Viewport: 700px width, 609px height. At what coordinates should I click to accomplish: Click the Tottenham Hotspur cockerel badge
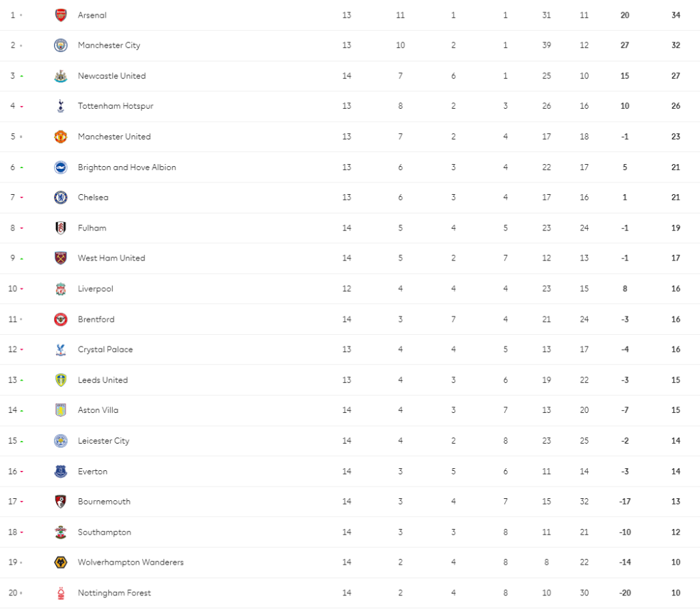point(61,106)
